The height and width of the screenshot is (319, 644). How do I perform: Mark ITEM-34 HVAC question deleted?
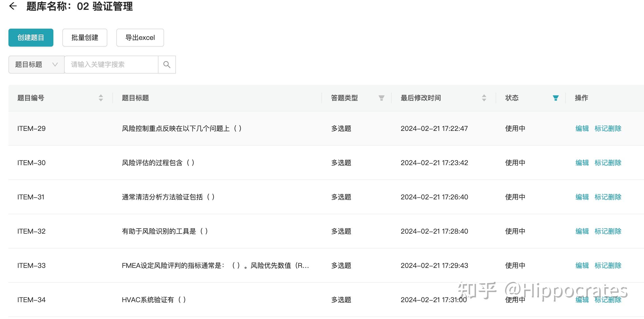click(x=608, y=300)
